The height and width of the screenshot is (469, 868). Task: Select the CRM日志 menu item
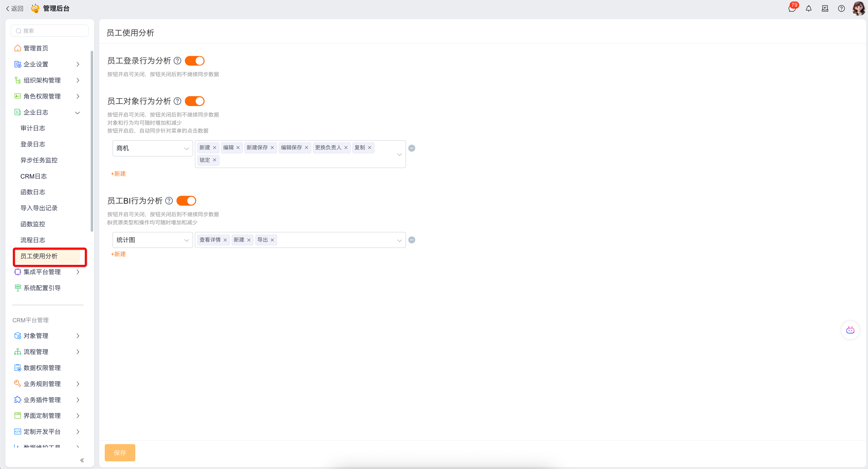33,176
